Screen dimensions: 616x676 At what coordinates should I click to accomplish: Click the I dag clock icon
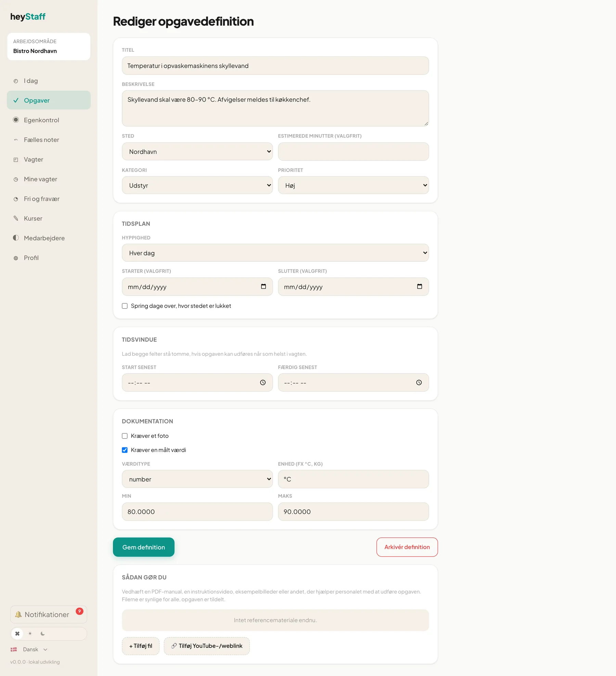click(16, 81)
